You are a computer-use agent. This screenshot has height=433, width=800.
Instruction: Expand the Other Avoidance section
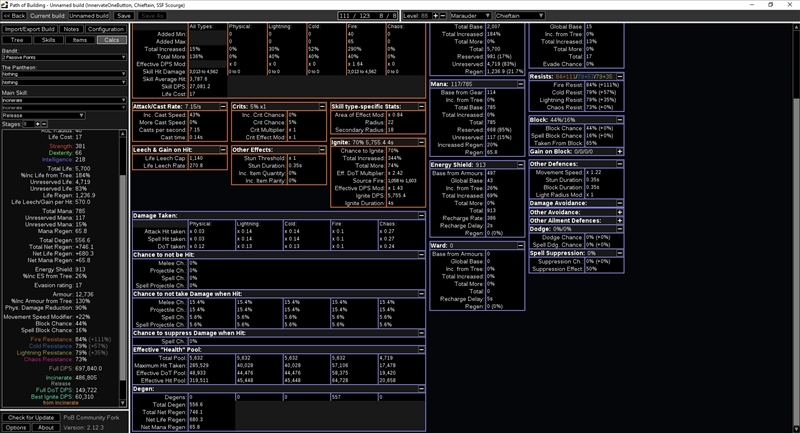[619, 211]
